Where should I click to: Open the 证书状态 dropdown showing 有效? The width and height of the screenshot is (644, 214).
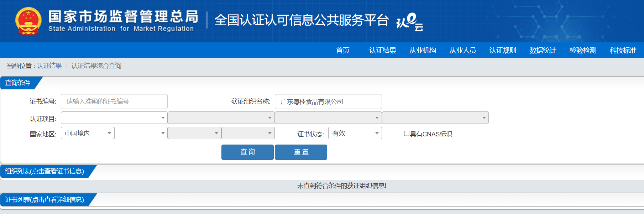[x=355, y=133]
